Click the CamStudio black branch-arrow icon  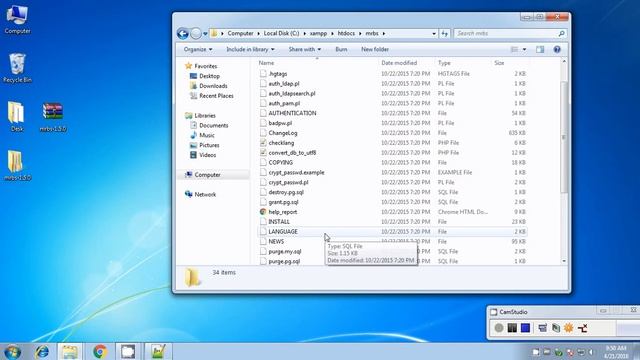pos(582,328)
